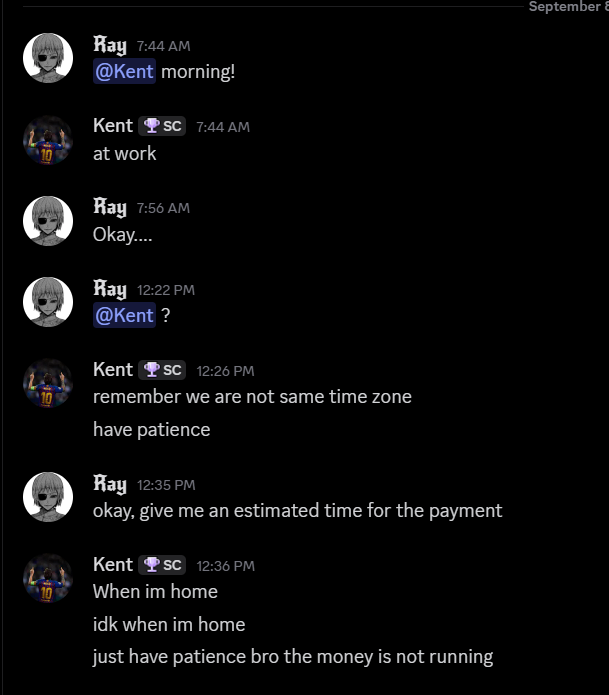
Task: Open Kent's avatar on the 12:26 PM message
Action: [48, 383]
